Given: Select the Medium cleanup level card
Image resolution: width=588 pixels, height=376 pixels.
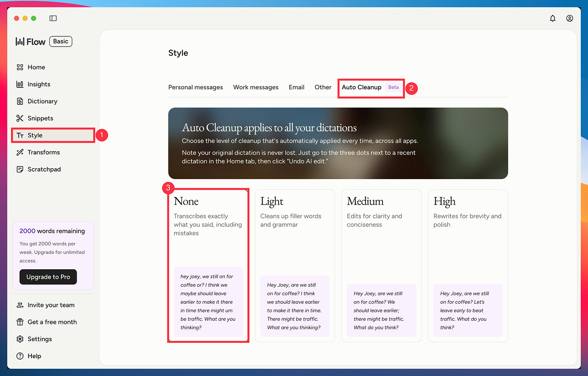Looking at the screenshot, I should (381, 266).
